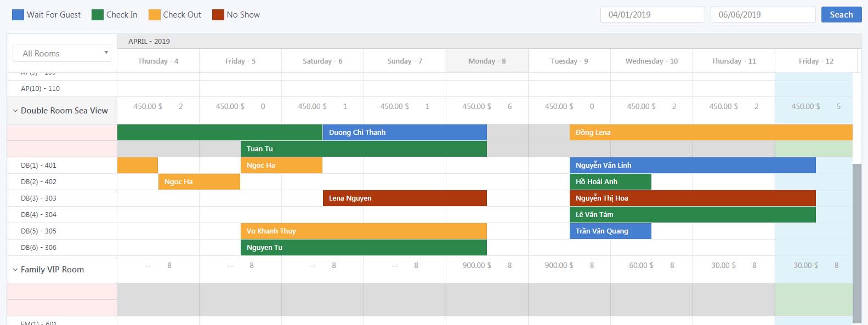Screen dimensions: 868x325
Task: Select the DB(4) - 304 room row
Action: coord(39,214)
